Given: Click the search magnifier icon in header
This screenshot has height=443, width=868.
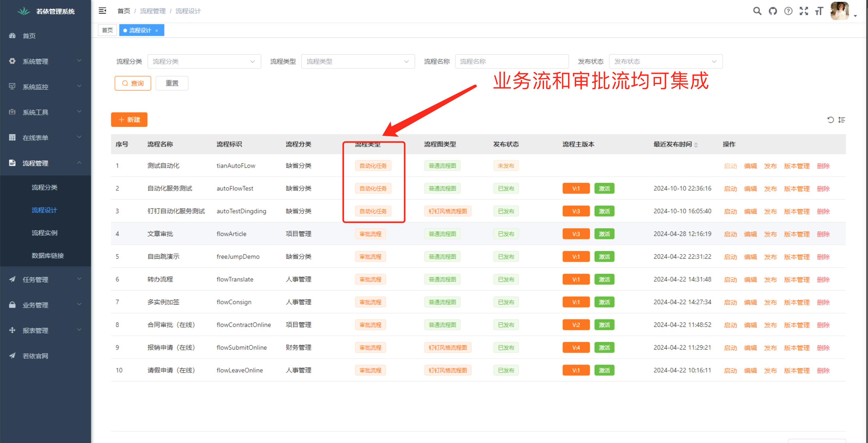Looking at the screenshot, I should coord(757,11).
